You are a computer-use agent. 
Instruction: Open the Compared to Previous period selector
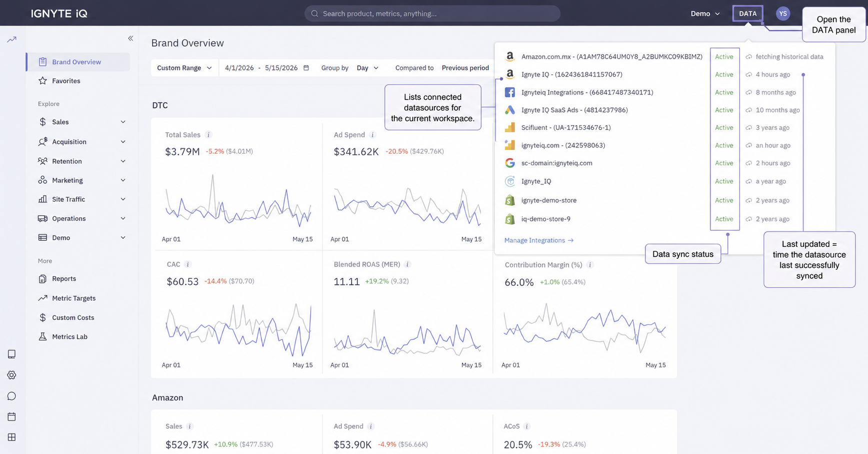(x=465, y=68)
